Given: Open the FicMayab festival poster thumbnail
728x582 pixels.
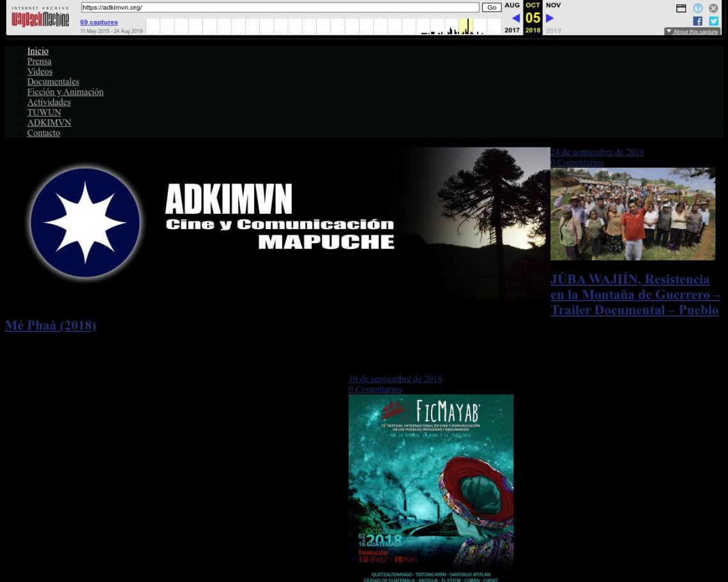Looking at the screenshot, I should pos(431,488).
